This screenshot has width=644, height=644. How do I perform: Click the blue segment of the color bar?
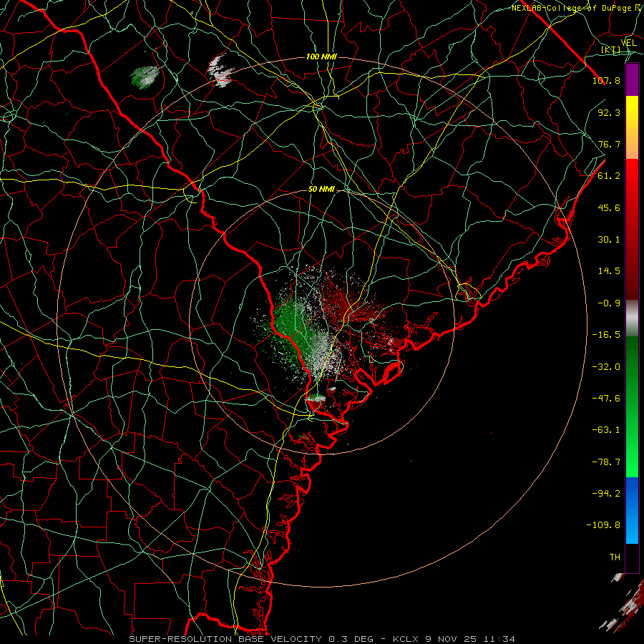(x=632, y=510)
